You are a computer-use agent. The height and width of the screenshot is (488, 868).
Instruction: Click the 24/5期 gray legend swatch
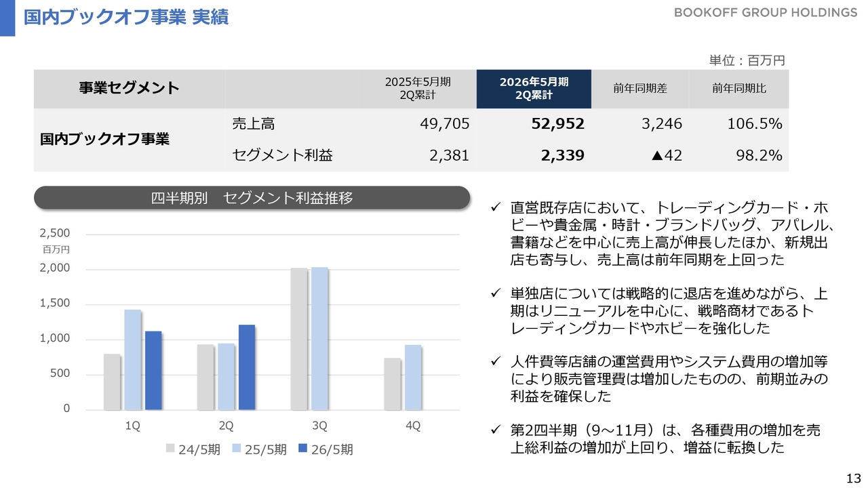click(170, 449)
